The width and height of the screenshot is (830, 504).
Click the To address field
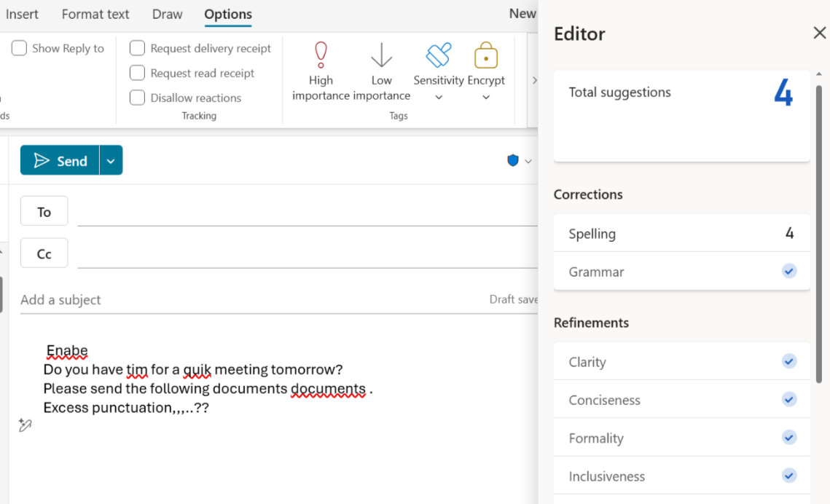[308, 212]
